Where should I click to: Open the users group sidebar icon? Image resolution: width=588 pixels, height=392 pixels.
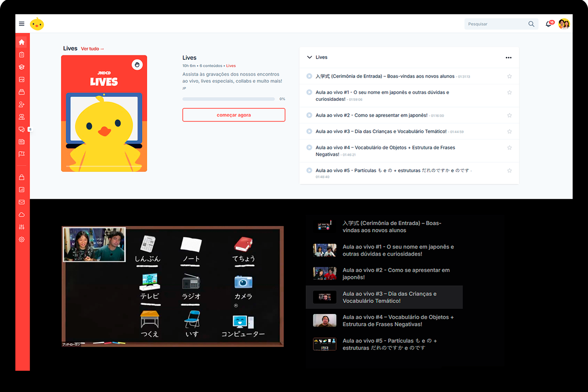tap(22, 117)
